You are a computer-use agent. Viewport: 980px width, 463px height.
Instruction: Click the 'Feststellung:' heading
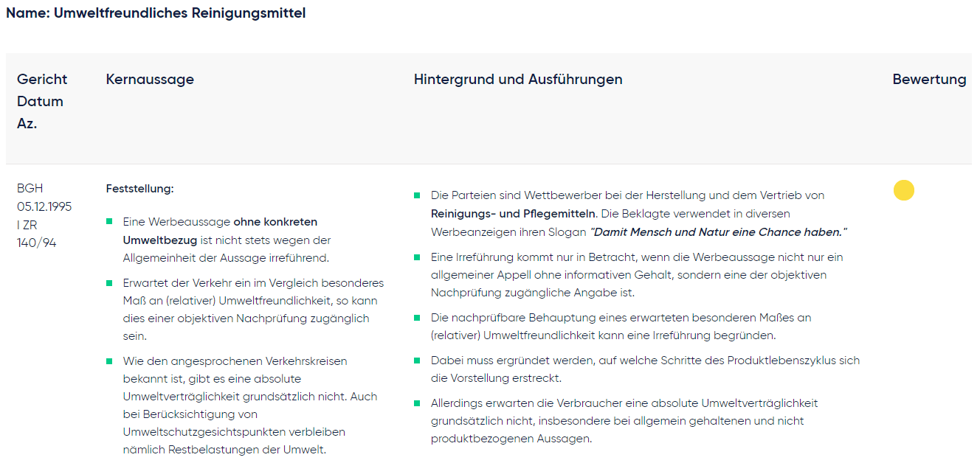(x=139, y=189)
